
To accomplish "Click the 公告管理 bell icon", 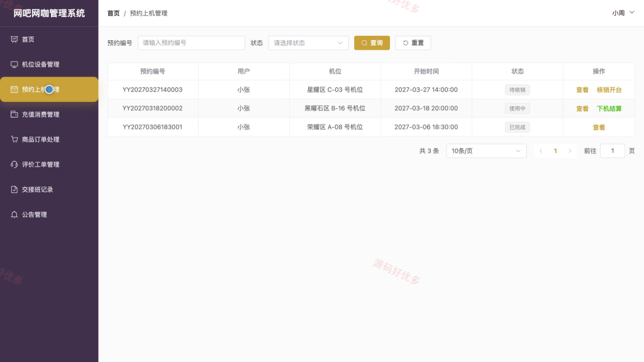I will tap(14, 215).
